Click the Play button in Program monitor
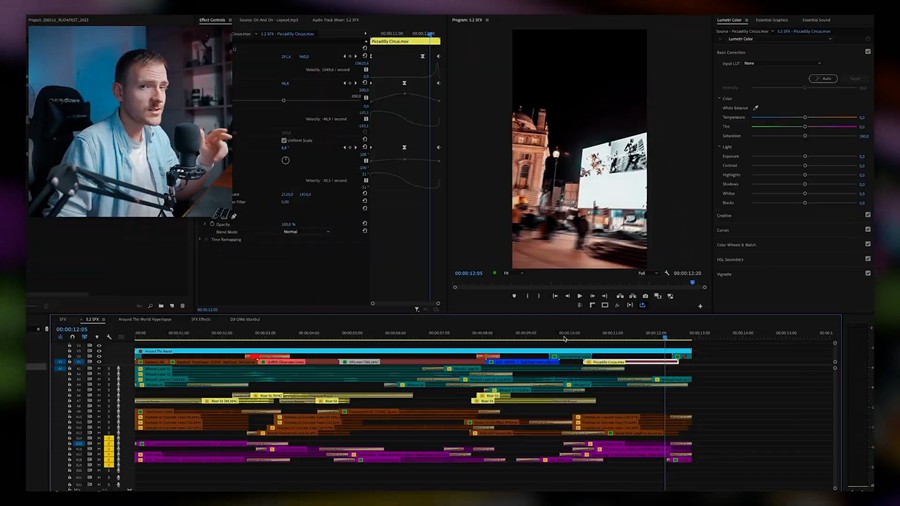 tap(580, 296)
